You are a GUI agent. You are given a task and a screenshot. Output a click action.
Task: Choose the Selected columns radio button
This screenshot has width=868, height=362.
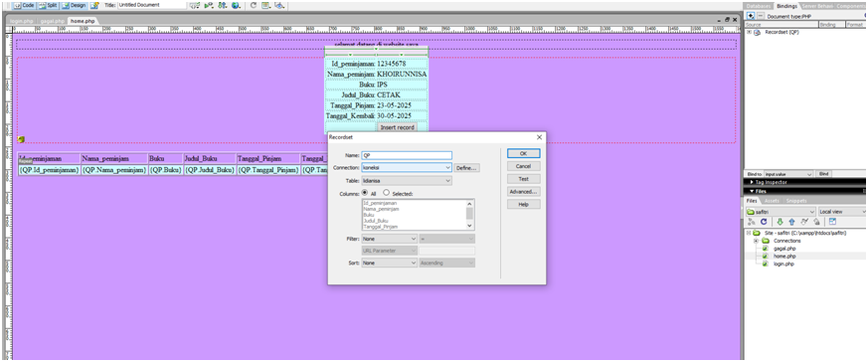387,193
